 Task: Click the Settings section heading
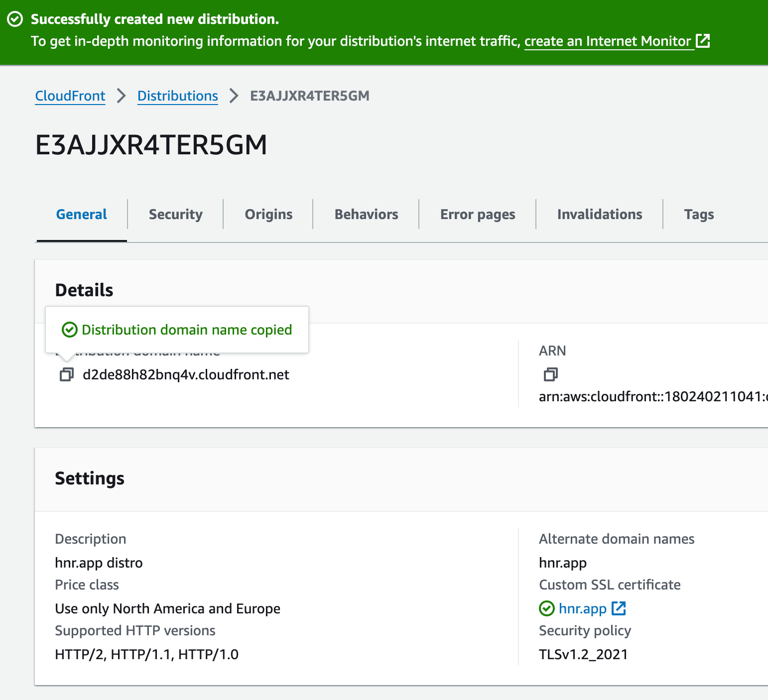[90, 478]
